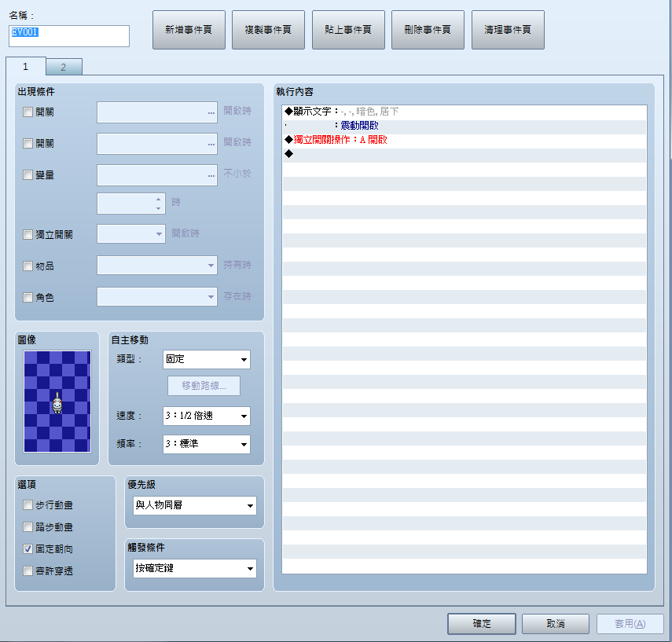
Task: Expand the 優先級 dropdown showing 與人物同層
Action: [x=195, y=505]
